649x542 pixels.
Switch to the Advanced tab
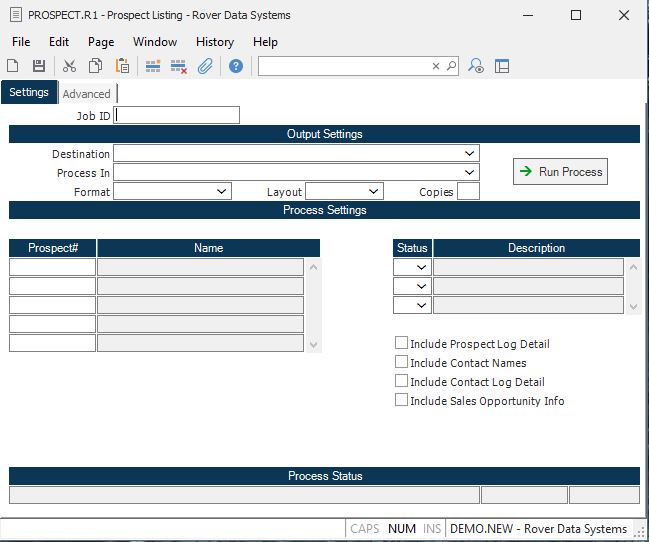pyautogui.click(x=87, y=94)
